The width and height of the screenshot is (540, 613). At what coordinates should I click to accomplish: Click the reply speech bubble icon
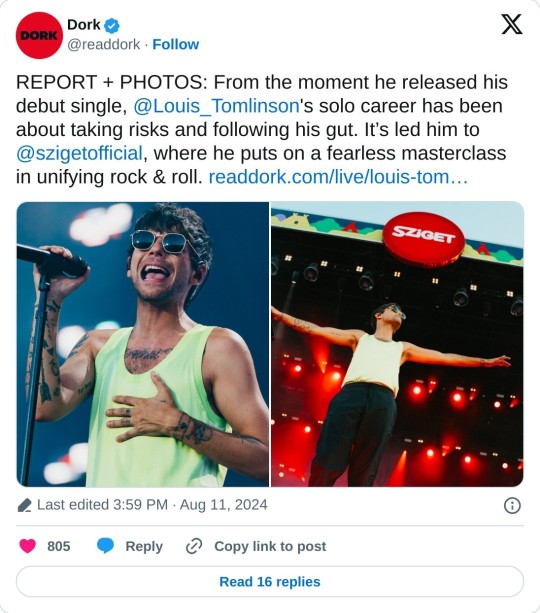pos(105,546)
